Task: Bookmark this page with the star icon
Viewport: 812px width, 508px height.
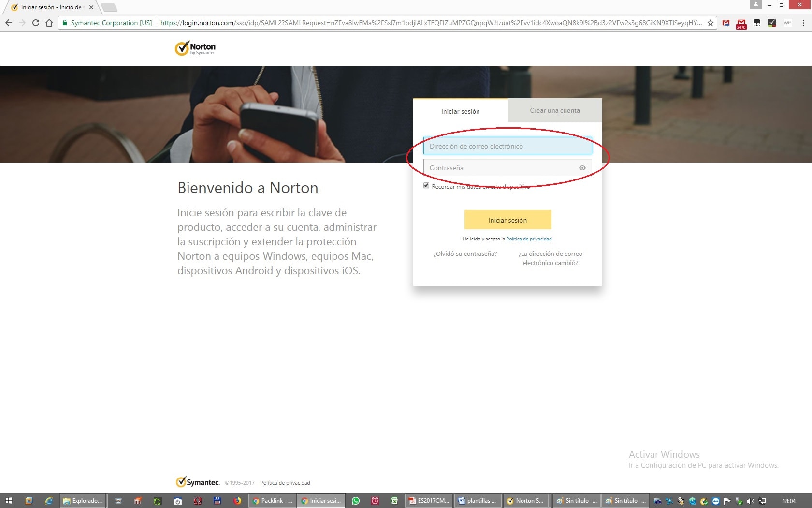Action: click(x=710, y=23)
